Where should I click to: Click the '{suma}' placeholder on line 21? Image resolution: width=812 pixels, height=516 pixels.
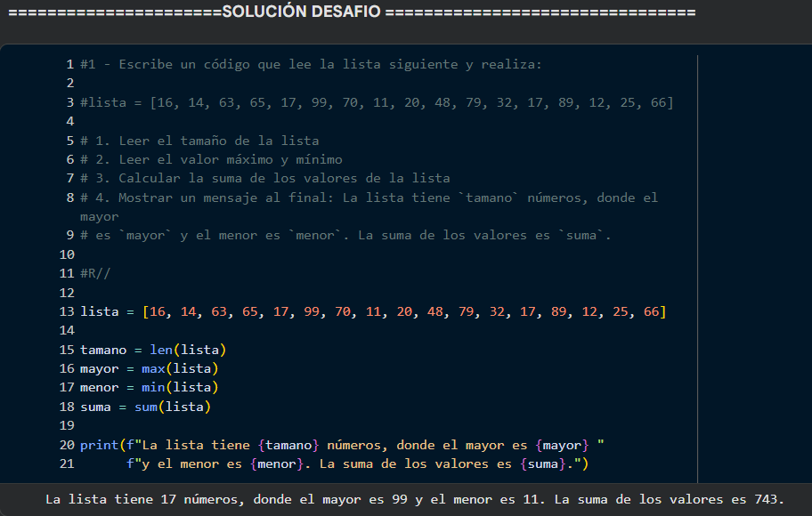click(x=543, y=464)
